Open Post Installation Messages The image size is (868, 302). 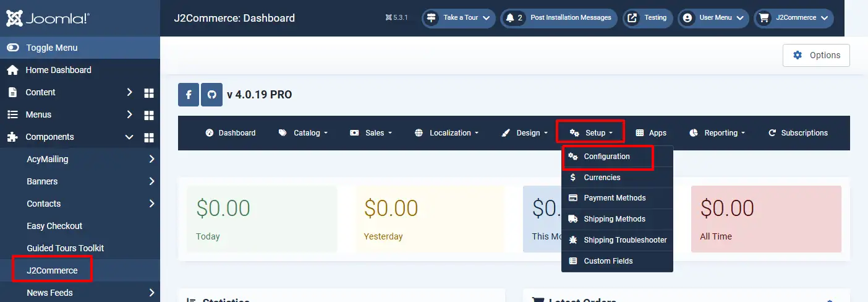point(560,18)
